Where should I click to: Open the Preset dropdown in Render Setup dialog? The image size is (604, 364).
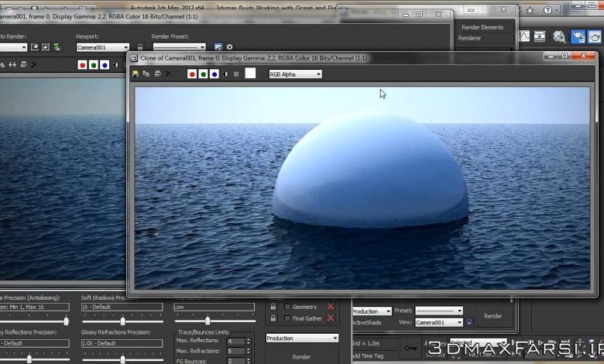pos(439,311)
